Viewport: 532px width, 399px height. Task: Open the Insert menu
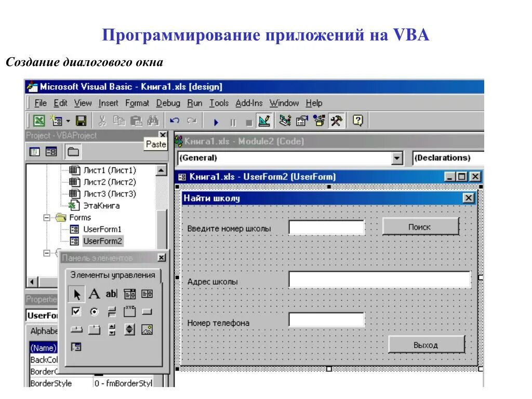click(108, 103)
